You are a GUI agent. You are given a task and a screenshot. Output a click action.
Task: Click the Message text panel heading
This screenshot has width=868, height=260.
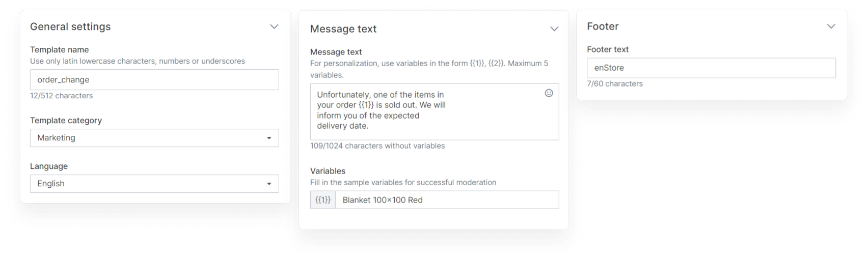point(343,29)
